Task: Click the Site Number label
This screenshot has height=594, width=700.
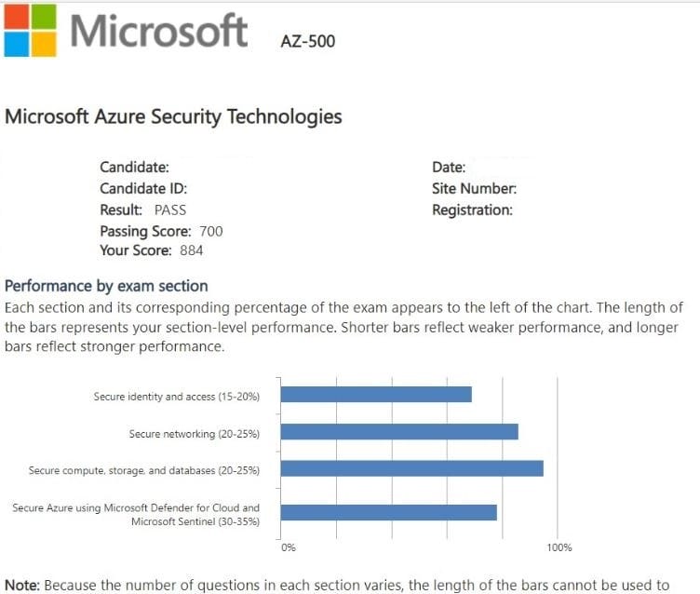Action: click(474, 189)
